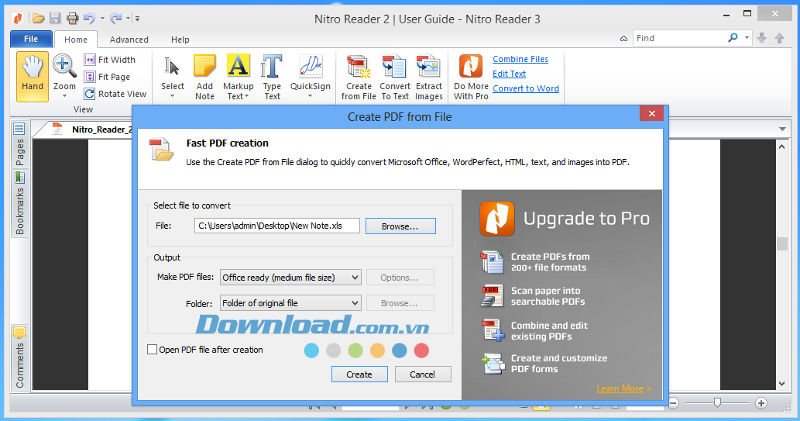Open the Comments side panel

pyautogui.click(x=19, y=358)
